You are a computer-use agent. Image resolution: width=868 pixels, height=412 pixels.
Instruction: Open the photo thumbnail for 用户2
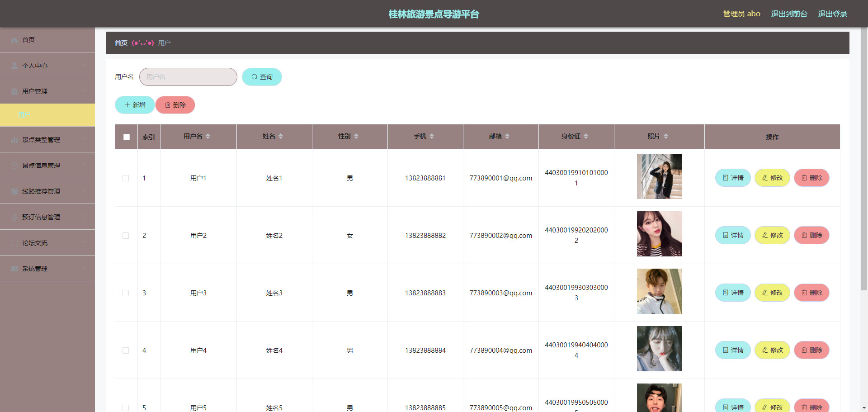[x=659, y=234]
